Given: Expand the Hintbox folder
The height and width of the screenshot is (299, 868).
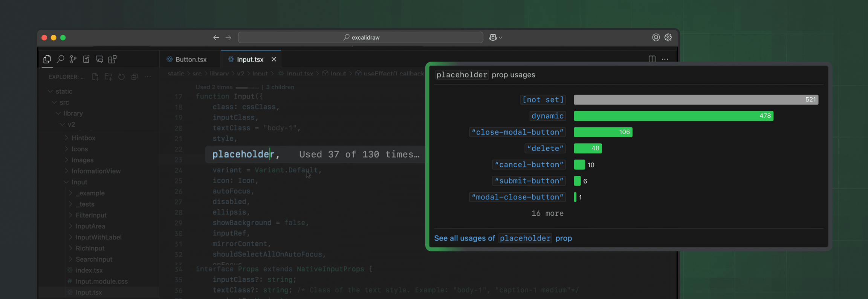Looking at the screenshot, I should [x=83, y=138].
